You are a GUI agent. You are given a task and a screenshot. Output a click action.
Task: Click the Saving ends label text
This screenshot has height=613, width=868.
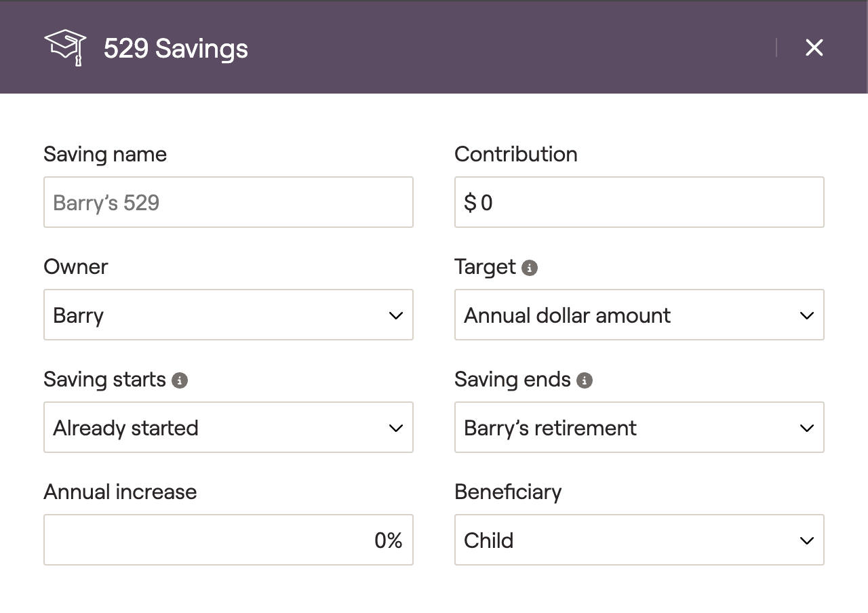click(513, 380)
